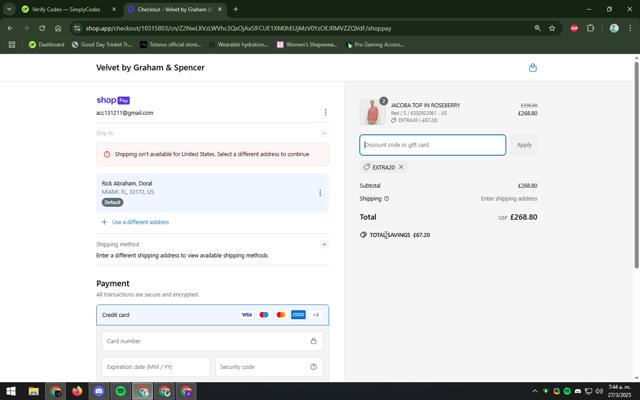Click the page vertical scrollbar
Screen dimensions: 640x400
636,163
